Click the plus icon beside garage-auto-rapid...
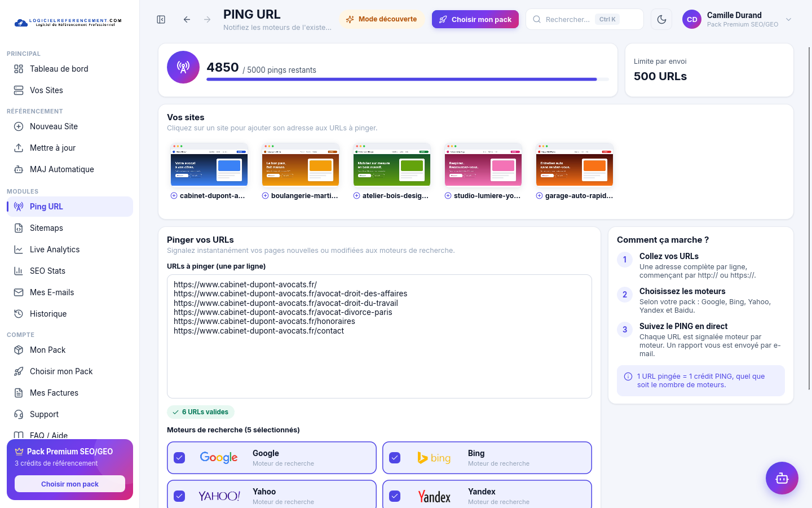The image size is (812, 508). [539, 196]
